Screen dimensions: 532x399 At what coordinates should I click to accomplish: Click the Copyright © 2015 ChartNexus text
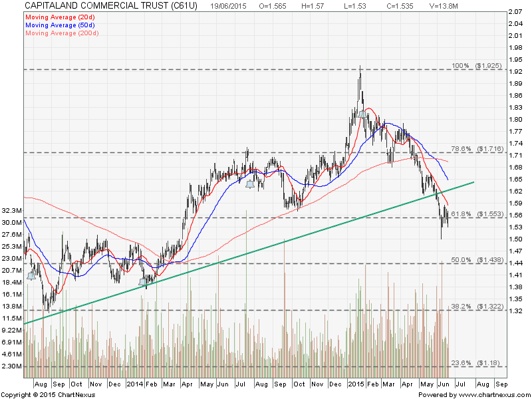(x=48, y=395)
